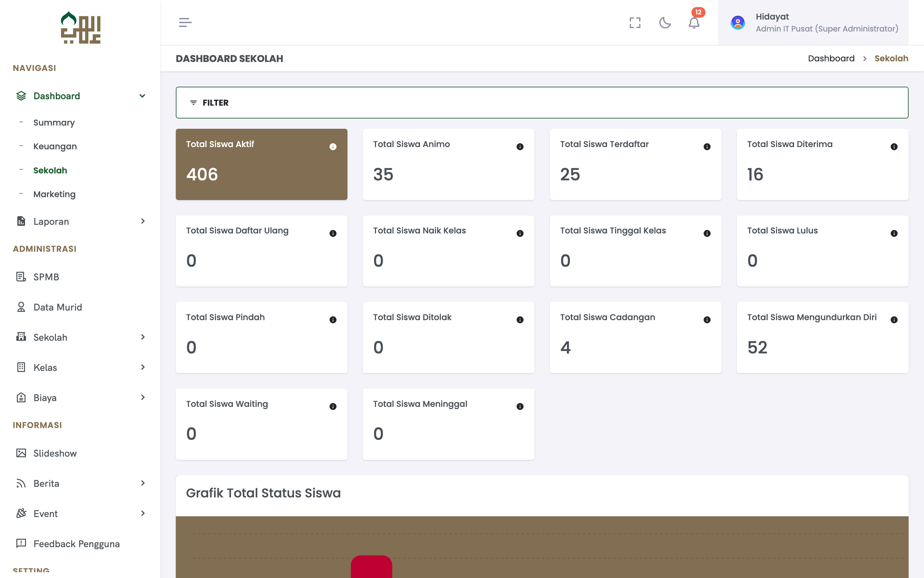Click the info icon on Total Siswa Meninggal
Viewport: 924px width, 578px height.
[520, 407]
